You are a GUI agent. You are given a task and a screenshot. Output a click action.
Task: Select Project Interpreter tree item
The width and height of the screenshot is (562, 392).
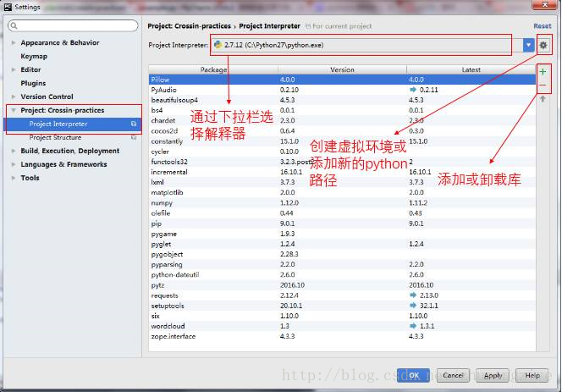pyautogui.click(x=72, y=124)
